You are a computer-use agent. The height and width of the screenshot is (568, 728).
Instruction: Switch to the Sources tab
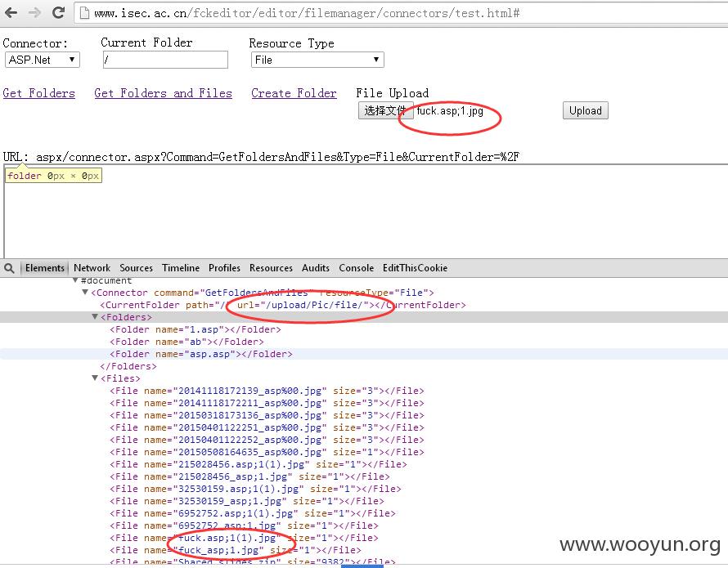136,268
